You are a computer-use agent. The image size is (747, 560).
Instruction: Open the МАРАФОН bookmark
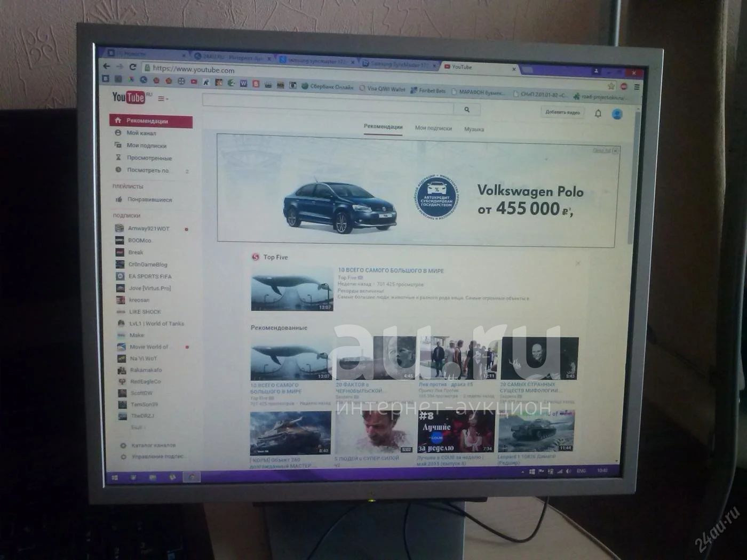(478, 92)
